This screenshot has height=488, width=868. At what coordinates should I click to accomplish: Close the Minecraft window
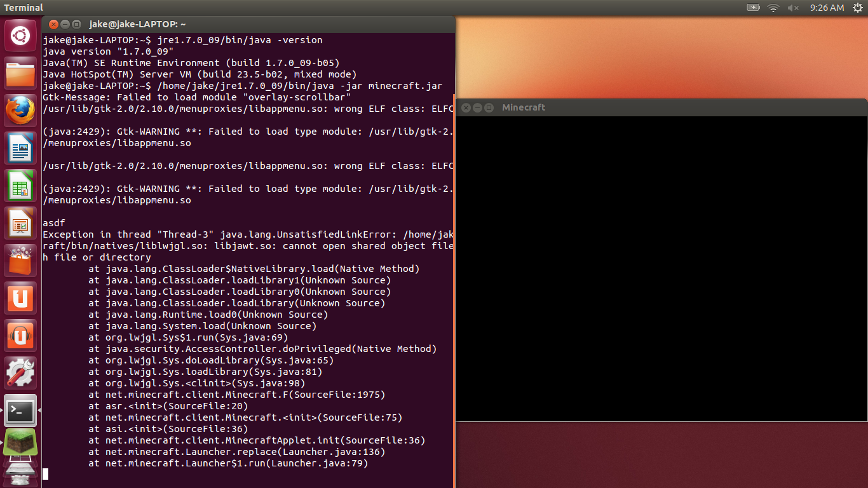pos(466,108)
